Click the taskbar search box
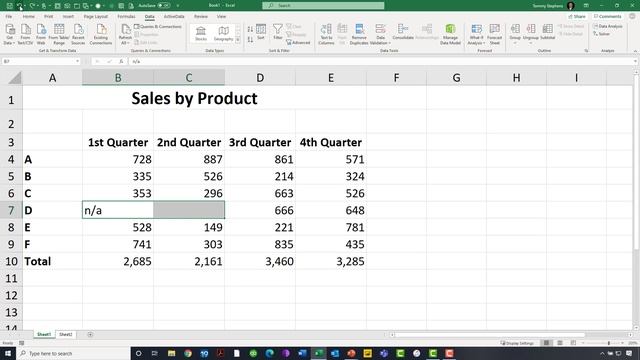640x360 pixels. tap(73, 353)
